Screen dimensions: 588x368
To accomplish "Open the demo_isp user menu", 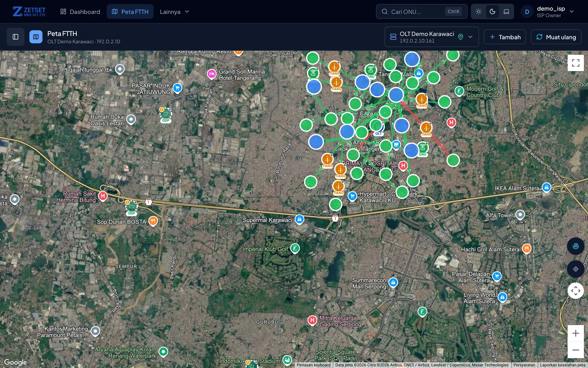I will tap(548, 11).
